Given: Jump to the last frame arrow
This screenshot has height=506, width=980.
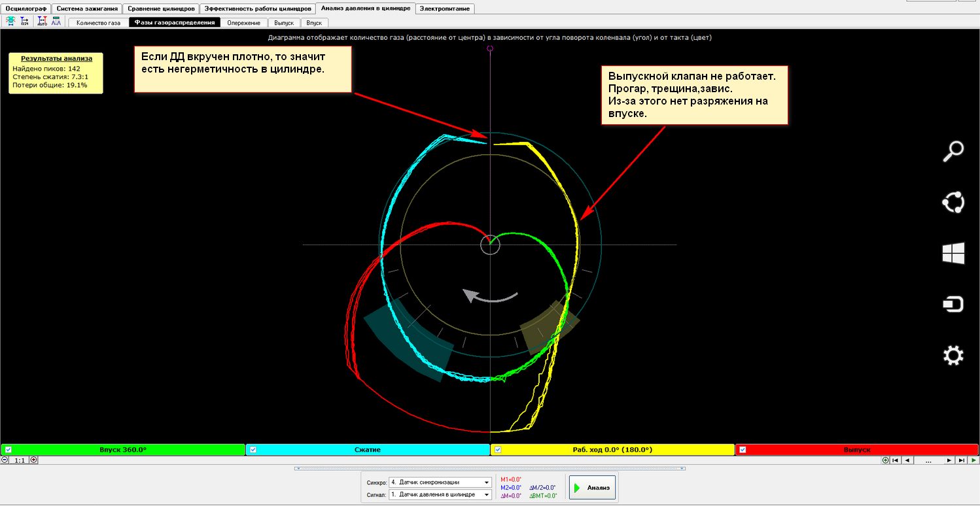Looking at the screenshot, I should [962, 460].
